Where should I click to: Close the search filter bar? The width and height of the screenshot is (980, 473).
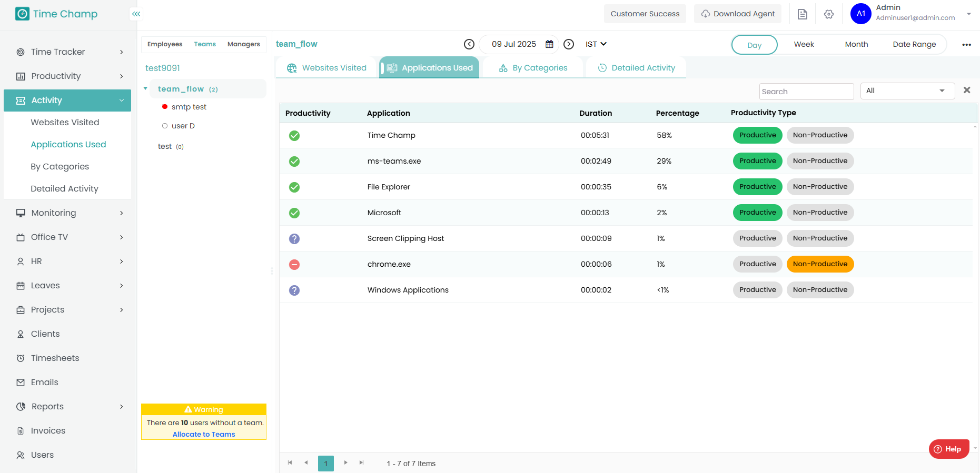coord(966,90)
